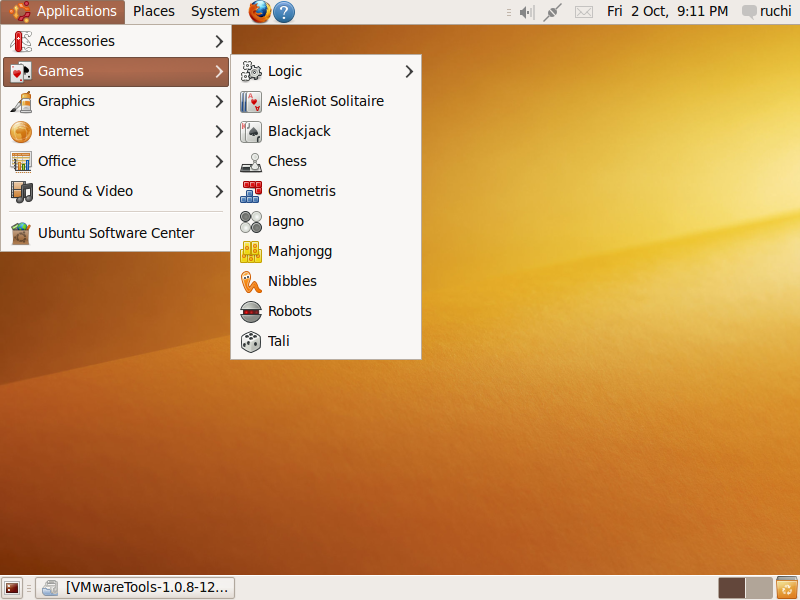800x600 pixels.
Task: Click the 'Nibbles' label text
Action: 292,282
